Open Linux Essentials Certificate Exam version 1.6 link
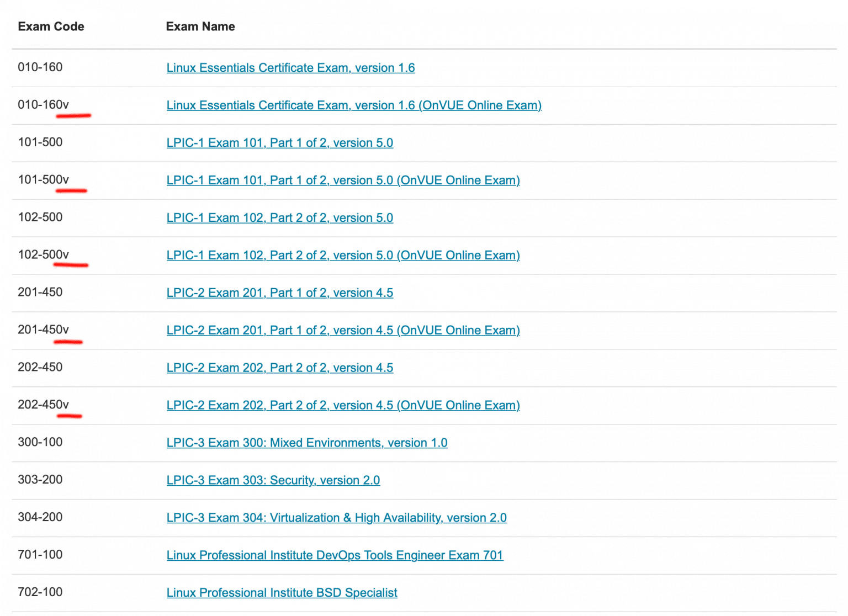Viewport: 848px width, 616px height. pyautogui.click(x=290, y=68)
